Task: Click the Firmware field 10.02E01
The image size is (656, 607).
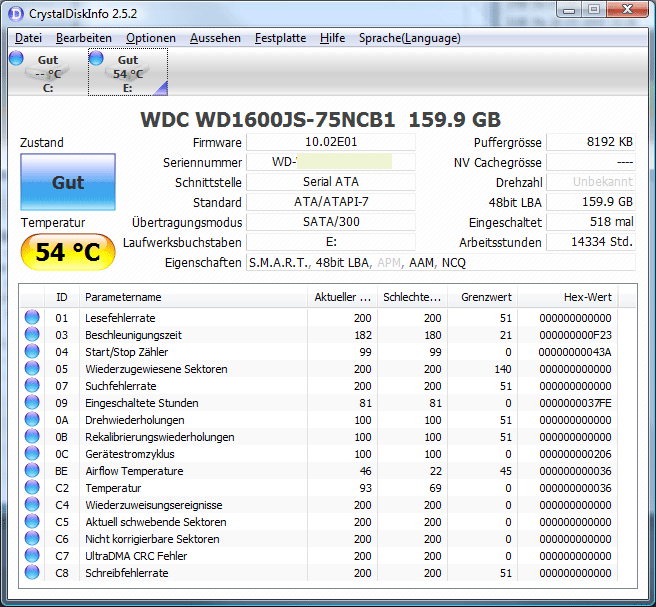Action: point(331,142)
